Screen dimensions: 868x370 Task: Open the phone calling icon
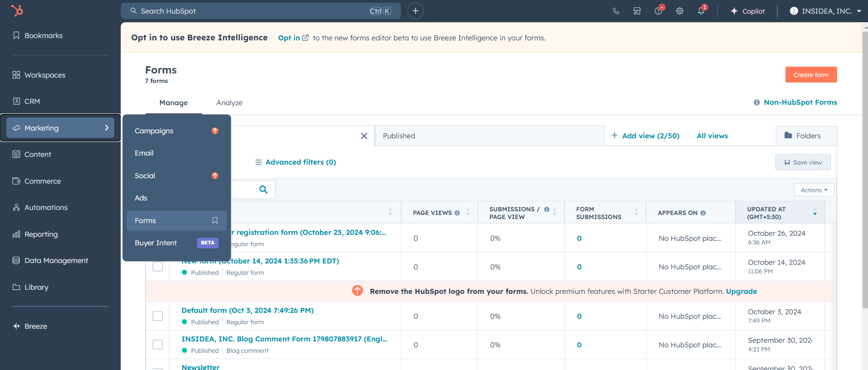[616, 11]
